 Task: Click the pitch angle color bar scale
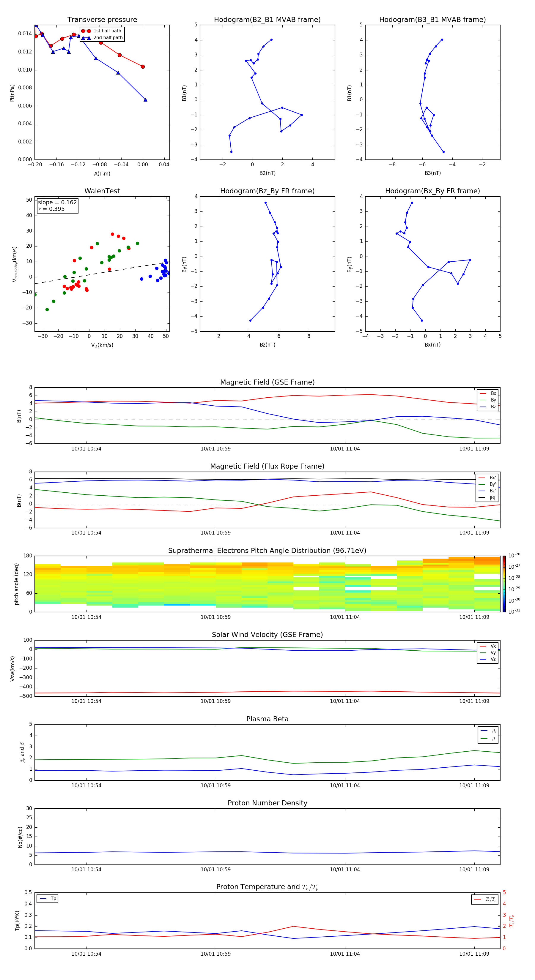[x=504, y=584]
